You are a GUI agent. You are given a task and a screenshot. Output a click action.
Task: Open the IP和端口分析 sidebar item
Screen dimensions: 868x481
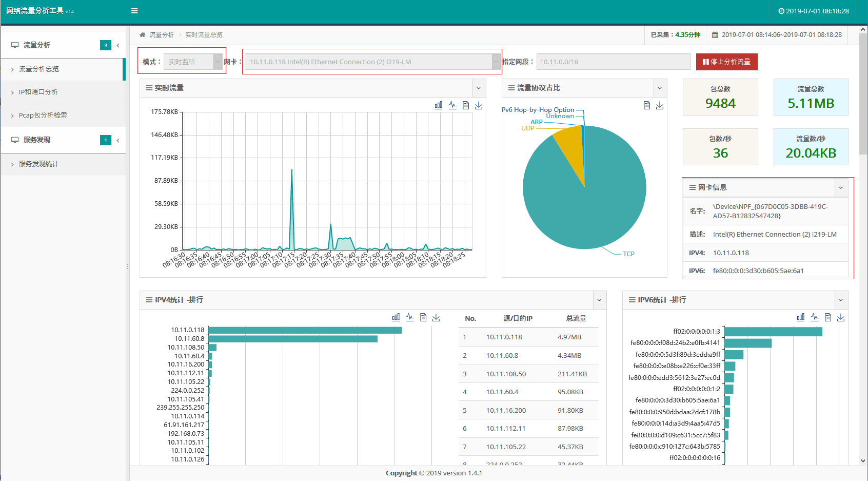click(38, 92)
